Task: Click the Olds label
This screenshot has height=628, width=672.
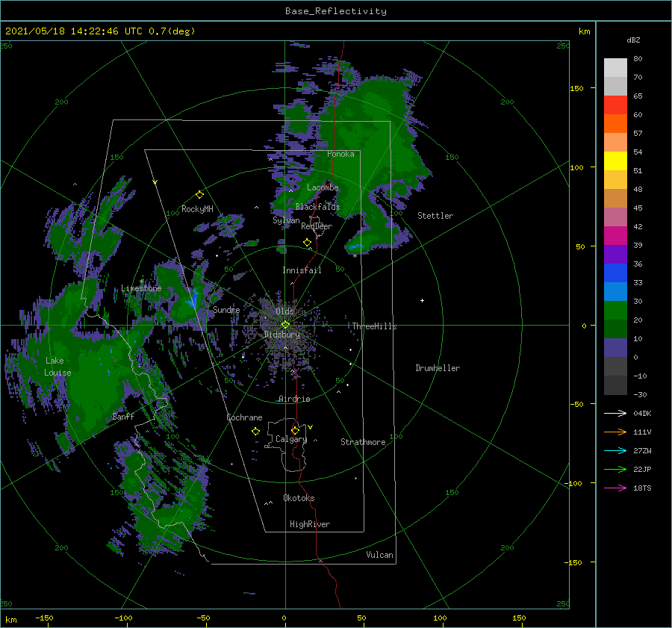Action: tap(284, 311)
